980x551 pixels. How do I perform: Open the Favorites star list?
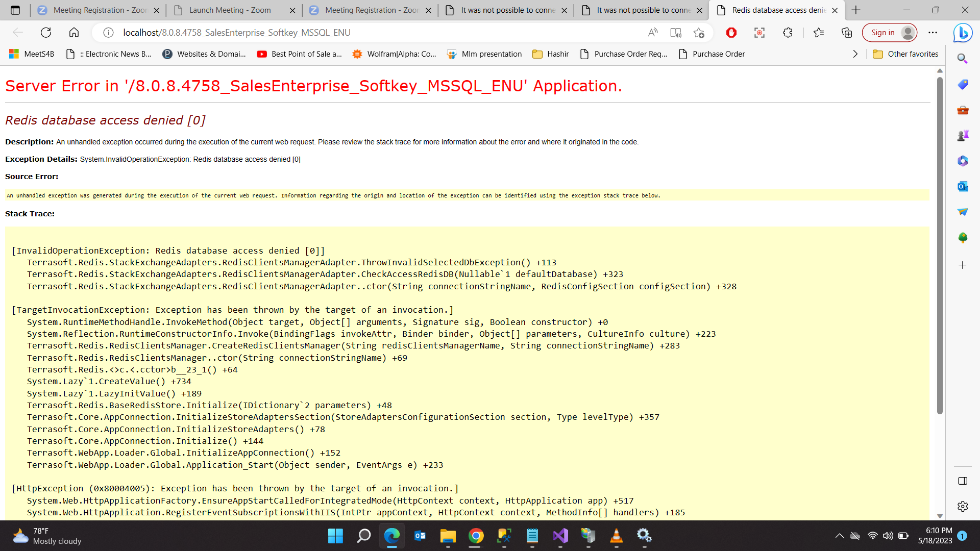(819, 33)
